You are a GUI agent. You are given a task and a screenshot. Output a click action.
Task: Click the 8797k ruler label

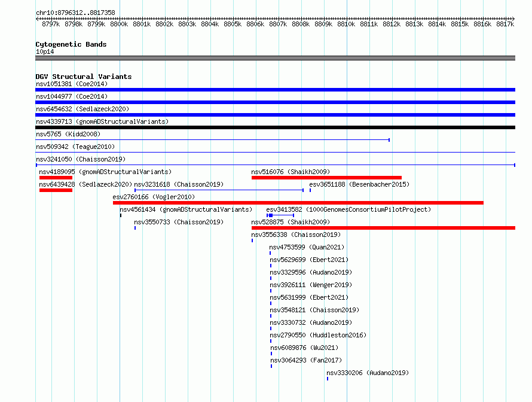[x=51, y=24]
